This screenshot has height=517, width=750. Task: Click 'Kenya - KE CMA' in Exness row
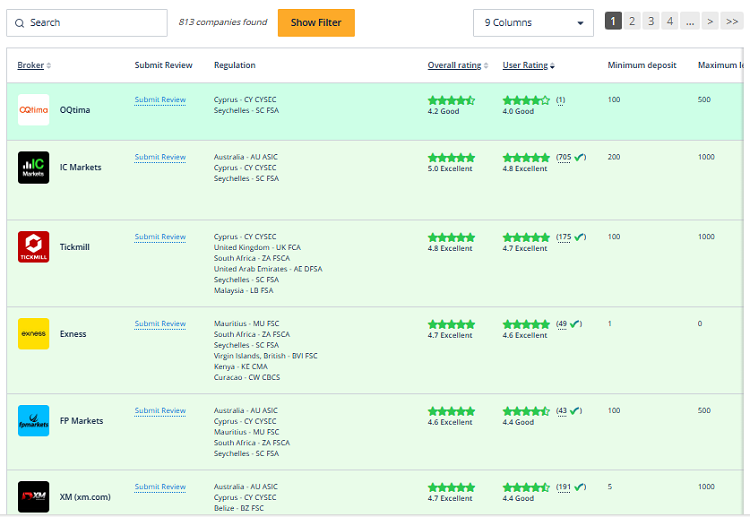[x=241, y=366]
